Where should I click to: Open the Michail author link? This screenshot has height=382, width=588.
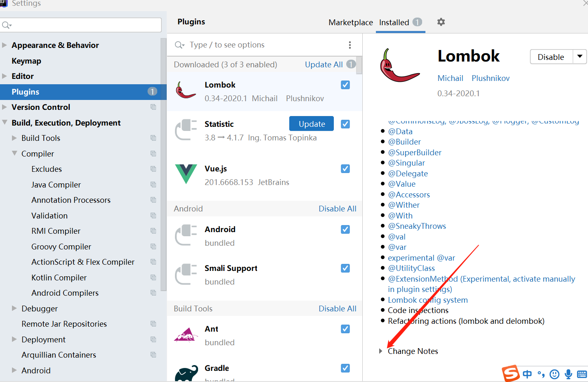click(x=450, y=78)
